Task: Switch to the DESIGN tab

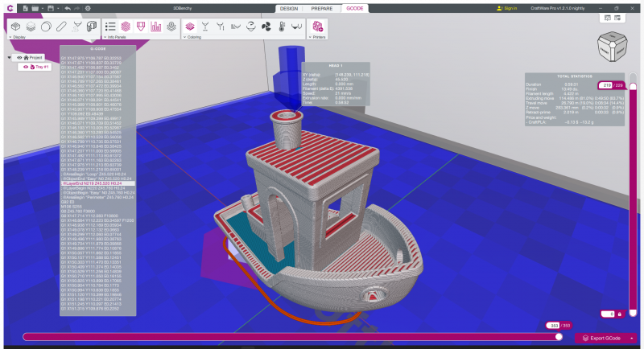Action: click(x=288, y=8)
